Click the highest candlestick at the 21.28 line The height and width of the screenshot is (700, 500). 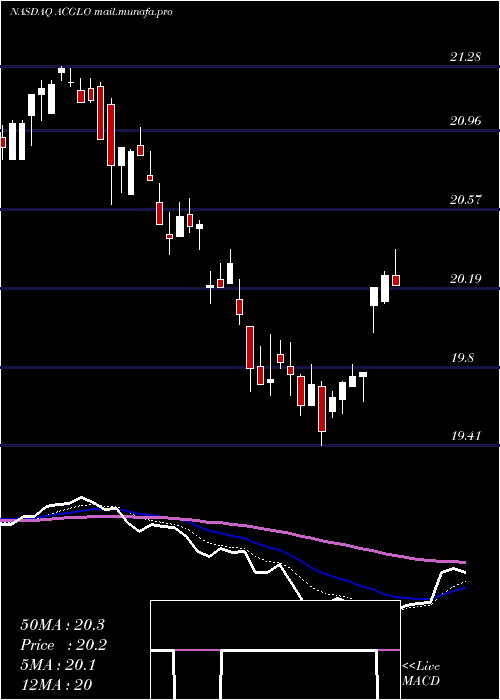62,71
